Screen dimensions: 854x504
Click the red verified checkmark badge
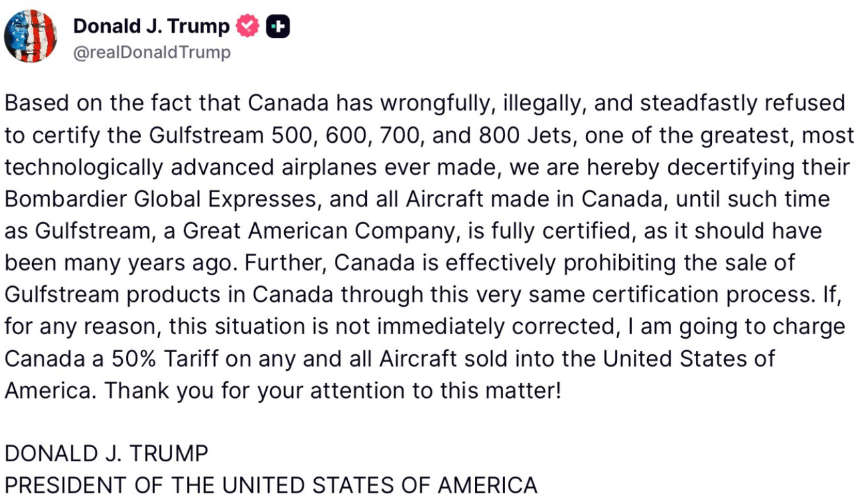[248, 27]
